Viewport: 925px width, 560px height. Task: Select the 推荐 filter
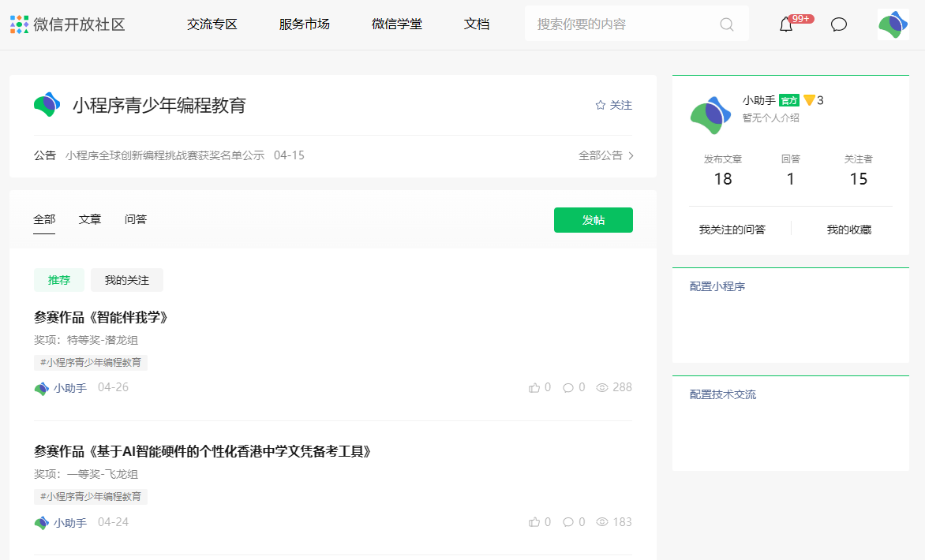(x=59, y=280)
